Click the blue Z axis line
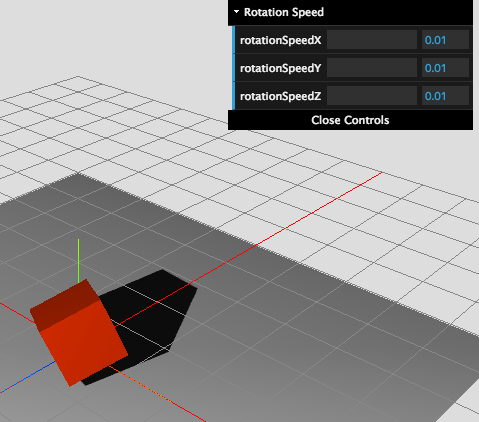Image resolution: width=479 pixels, height=422 pixels. (x=27, y=378)
